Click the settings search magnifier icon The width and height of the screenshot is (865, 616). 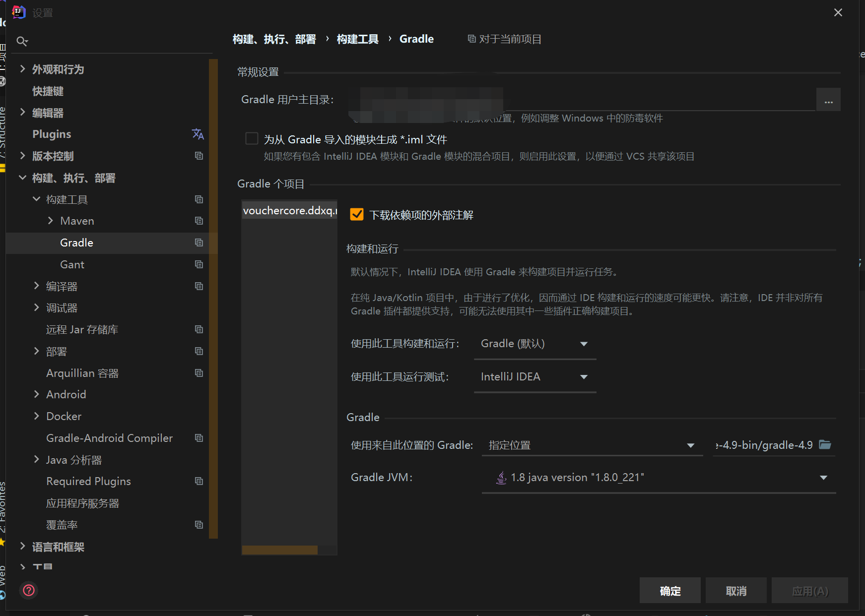[x=22, y=41]
